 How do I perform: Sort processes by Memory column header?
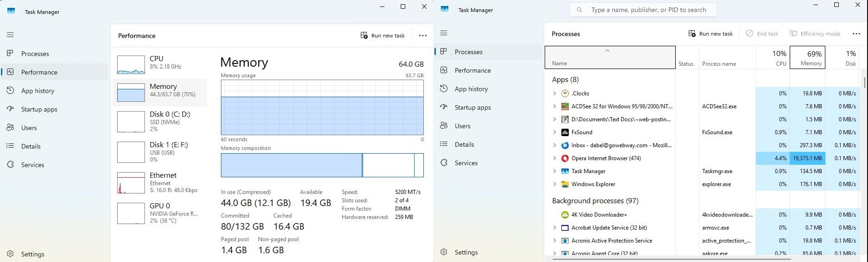click(x=807, y=58)
